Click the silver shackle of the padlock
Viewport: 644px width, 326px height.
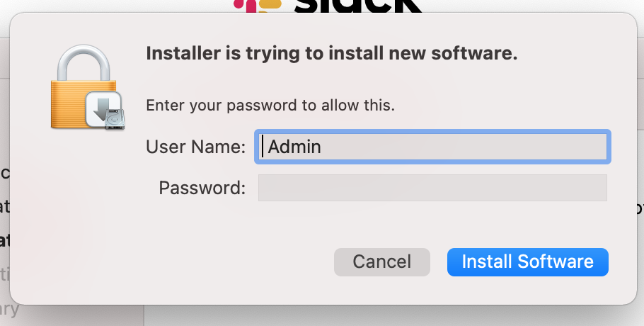(x=83, y=64)
